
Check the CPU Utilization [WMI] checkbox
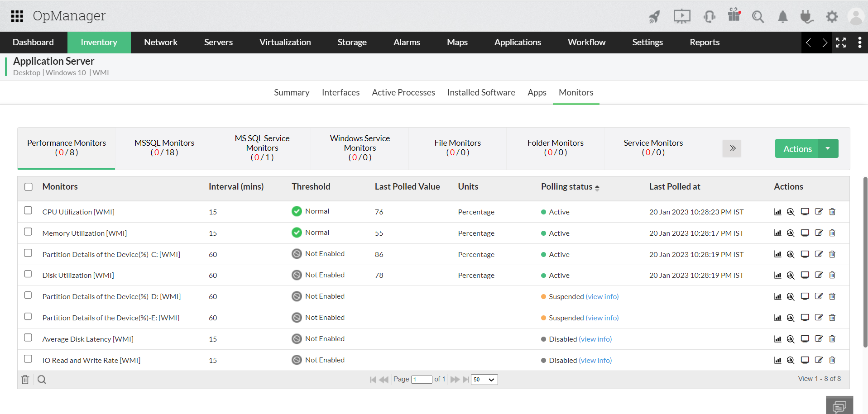(x=28, y=211)
